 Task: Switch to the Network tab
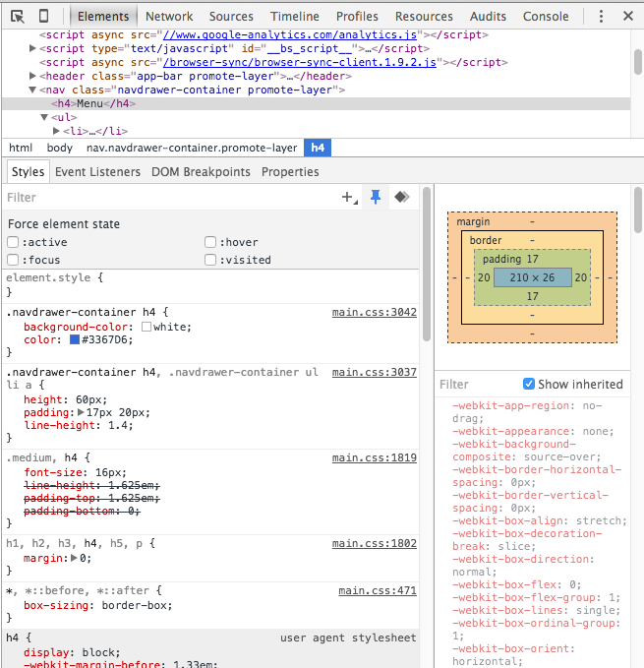169,16
